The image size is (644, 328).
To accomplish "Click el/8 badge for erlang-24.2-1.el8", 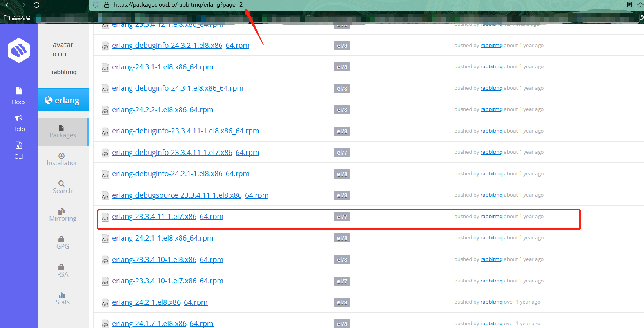I will pos(342,302).
